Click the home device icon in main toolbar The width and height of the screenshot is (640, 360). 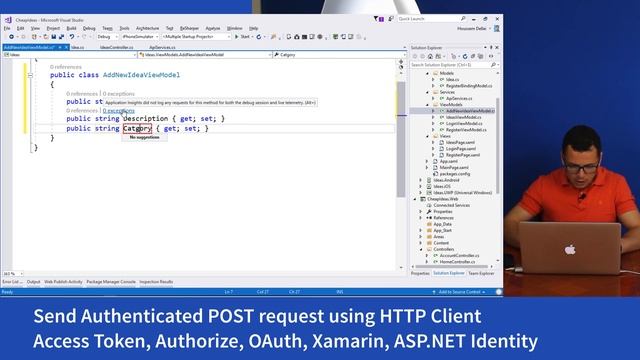click(x=297, y=37)
